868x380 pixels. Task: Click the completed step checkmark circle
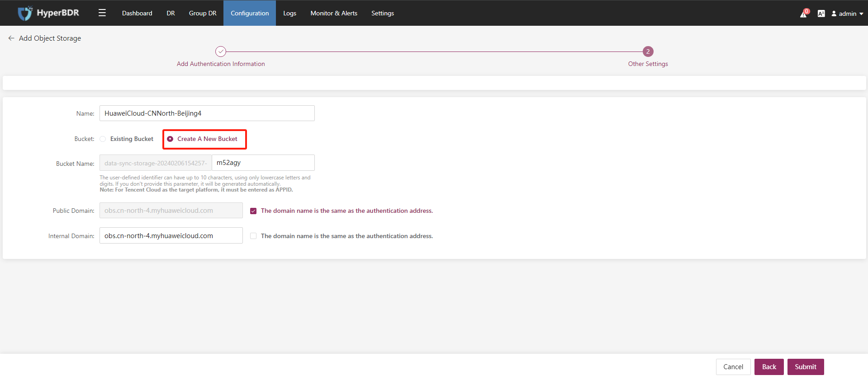pos(221,52)
